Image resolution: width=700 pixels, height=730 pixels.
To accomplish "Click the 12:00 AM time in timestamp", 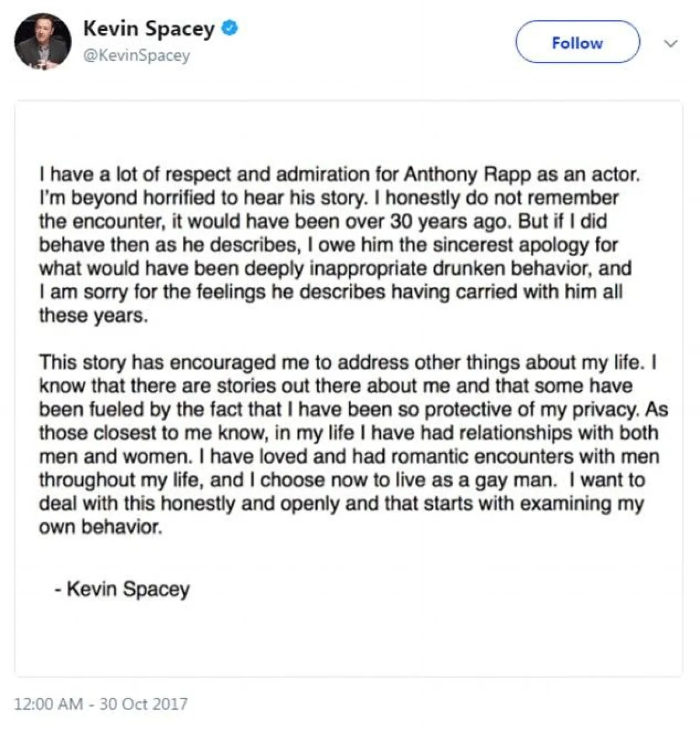I will coord(48,703).
